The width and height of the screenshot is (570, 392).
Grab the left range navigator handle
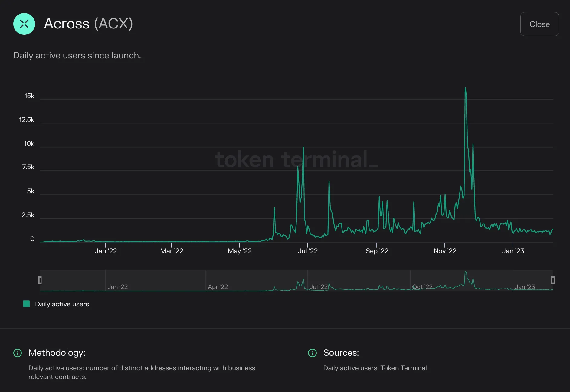coord(40,280)
